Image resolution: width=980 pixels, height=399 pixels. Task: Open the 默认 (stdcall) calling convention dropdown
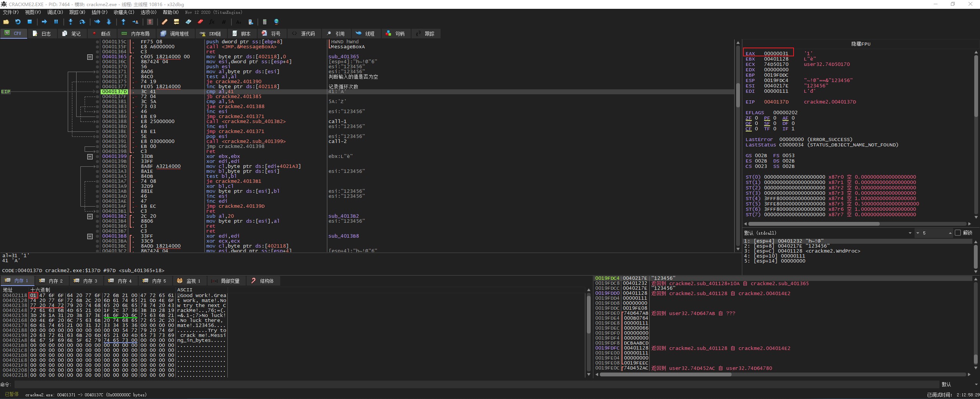(x=828, y=233)
